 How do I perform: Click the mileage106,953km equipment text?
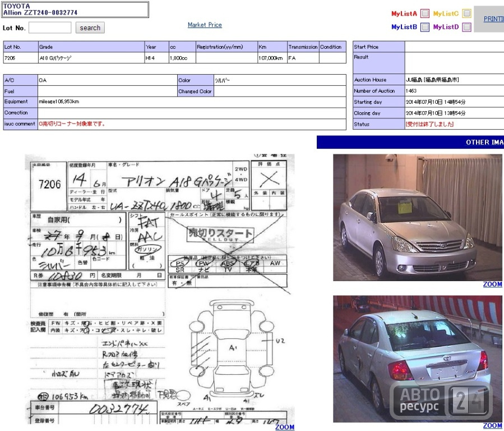coord(59,102)
